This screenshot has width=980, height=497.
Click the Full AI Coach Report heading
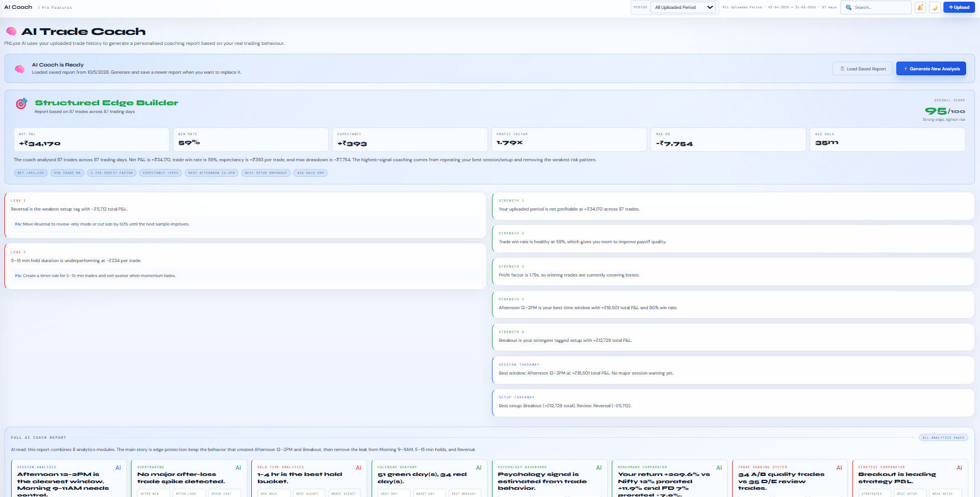[x=38, y=438]
